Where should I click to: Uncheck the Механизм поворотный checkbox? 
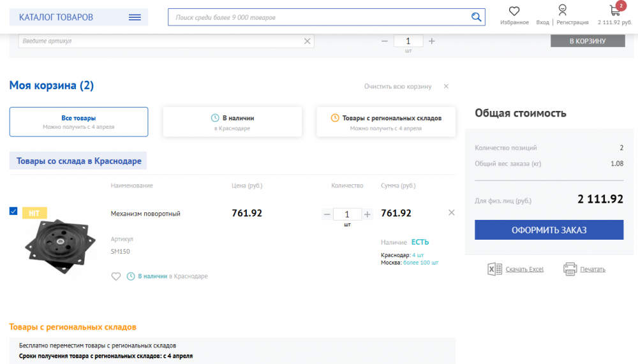pyautogui.click(x=13, y=211)
